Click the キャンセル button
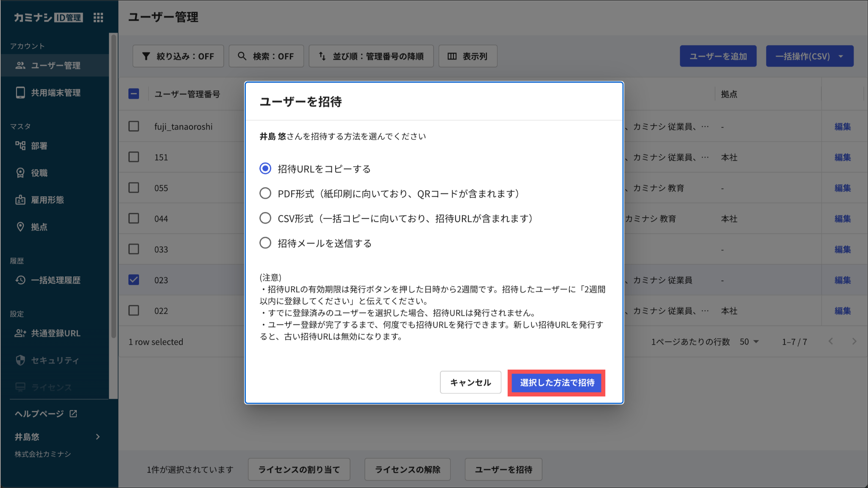Viewport: 868px width, 488px height. click(470, 382)
